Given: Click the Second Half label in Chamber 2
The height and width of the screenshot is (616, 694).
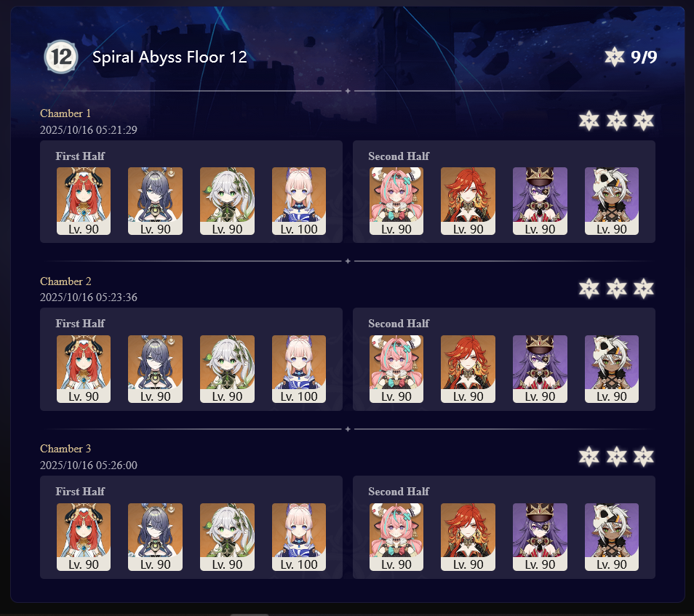Looking at the screenshot, I should (x=399, y=324).
